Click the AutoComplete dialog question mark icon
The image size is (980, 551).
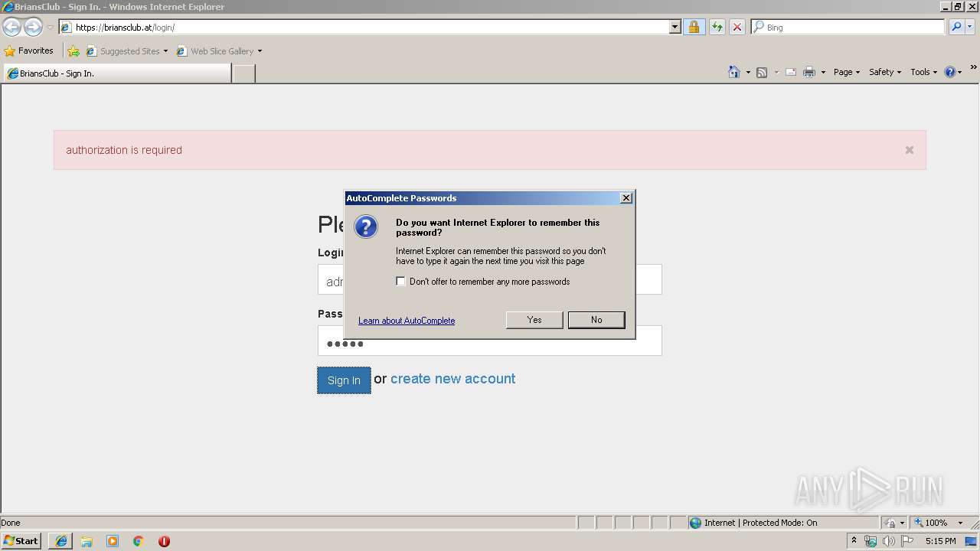366,227
